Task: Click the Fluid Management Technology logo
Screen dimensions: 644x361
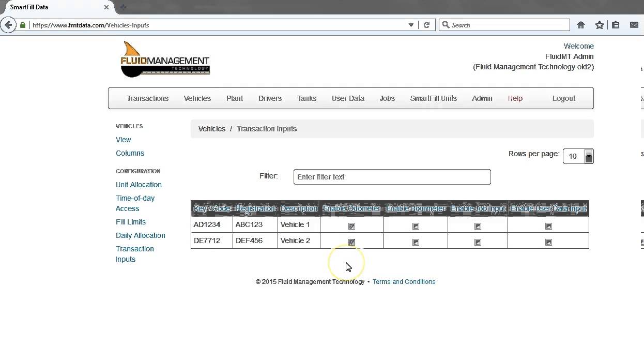Action: [x=165, y=59]
